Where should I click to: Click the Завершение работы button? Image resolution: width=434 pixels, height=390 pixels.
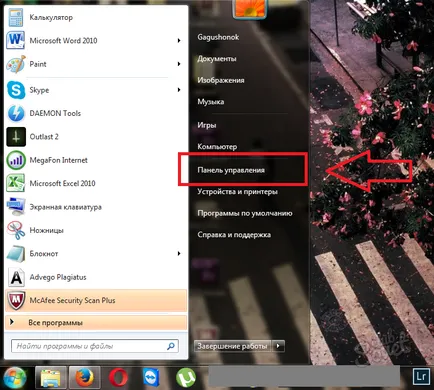click(233, 346)
